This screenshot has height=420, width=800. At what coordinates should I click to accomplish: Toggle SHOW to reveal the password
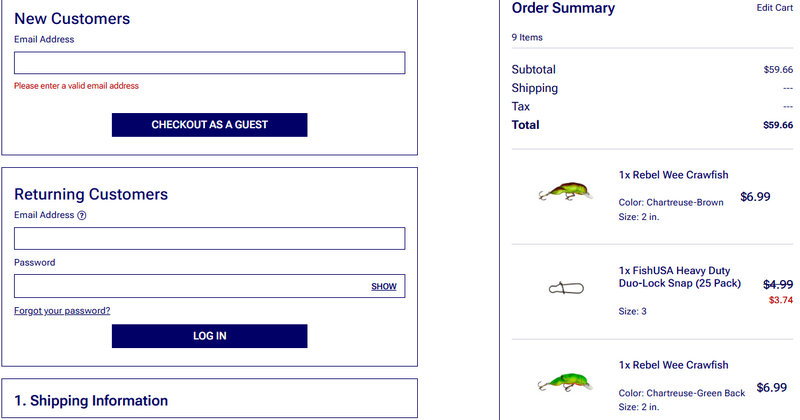[x=384, y=287]
